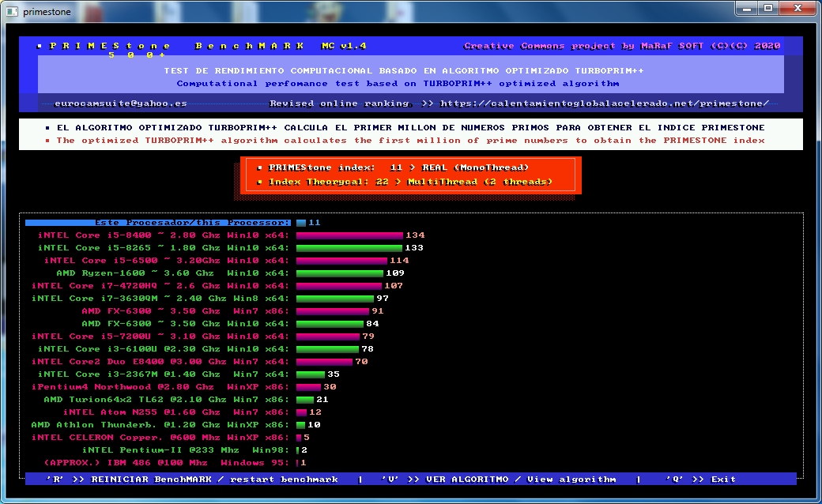Click the yellow bullet beside Index Theorycal

coord(259,182)
